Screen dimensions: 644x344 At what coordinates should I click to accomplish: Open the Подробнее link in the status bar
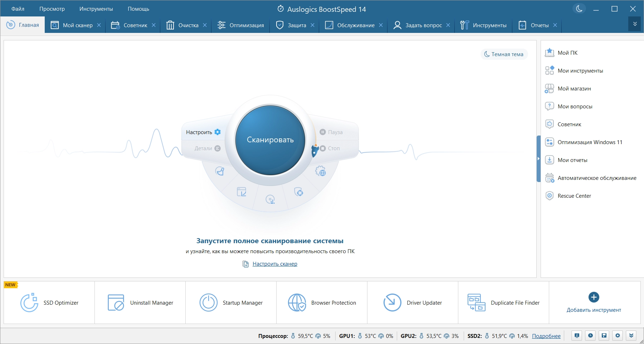click(546, 336)
